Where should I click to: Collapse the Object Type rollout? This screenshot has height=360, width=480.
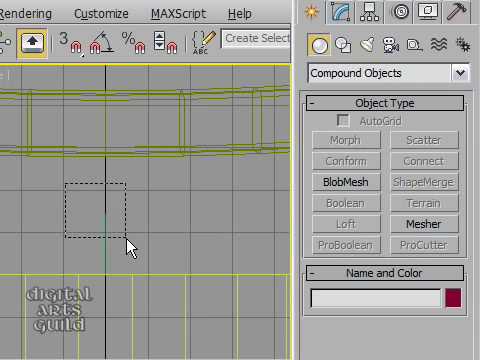coord(385,103)
